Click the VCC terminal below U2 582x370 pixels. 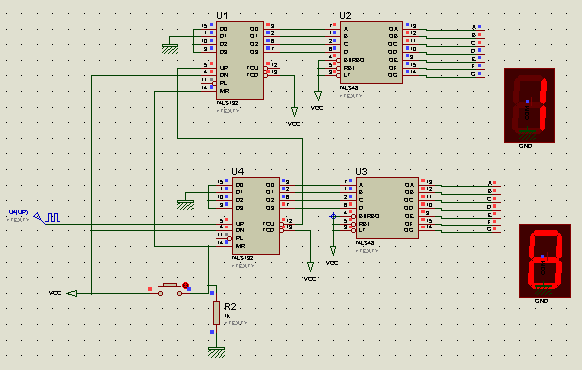point(318,96)
